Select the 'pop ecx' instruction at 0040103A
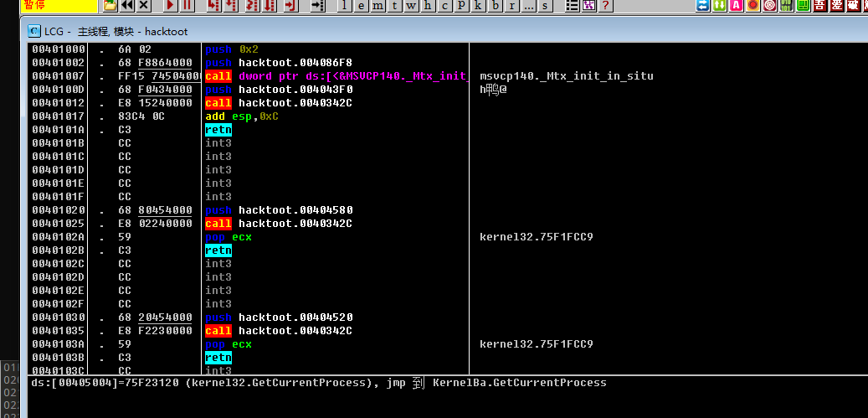The width and height of the screenshot is (868, 418). click(x=228, y=344)
